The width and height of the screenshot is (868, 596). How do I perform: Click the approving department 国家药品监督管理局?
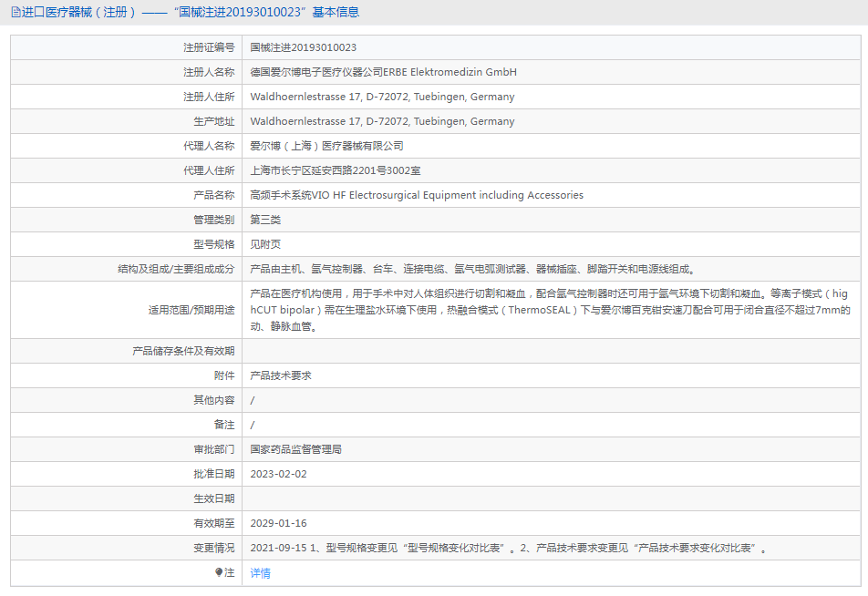[x=295, y=449]
